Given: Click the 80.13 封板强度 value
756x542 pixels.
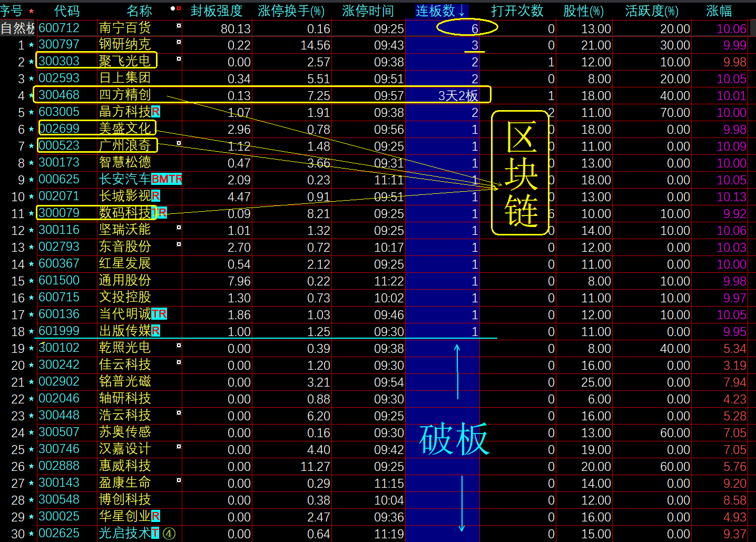Looking at the screenshot, I should point(235,28).
